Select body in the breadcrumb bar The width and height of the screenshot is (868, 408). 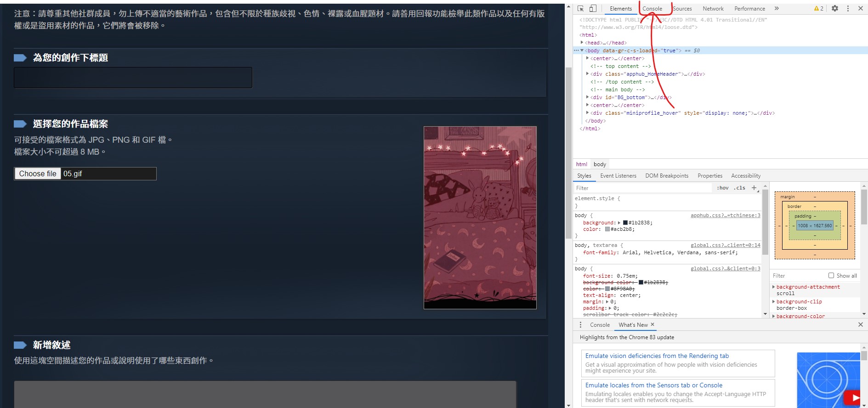600,164
